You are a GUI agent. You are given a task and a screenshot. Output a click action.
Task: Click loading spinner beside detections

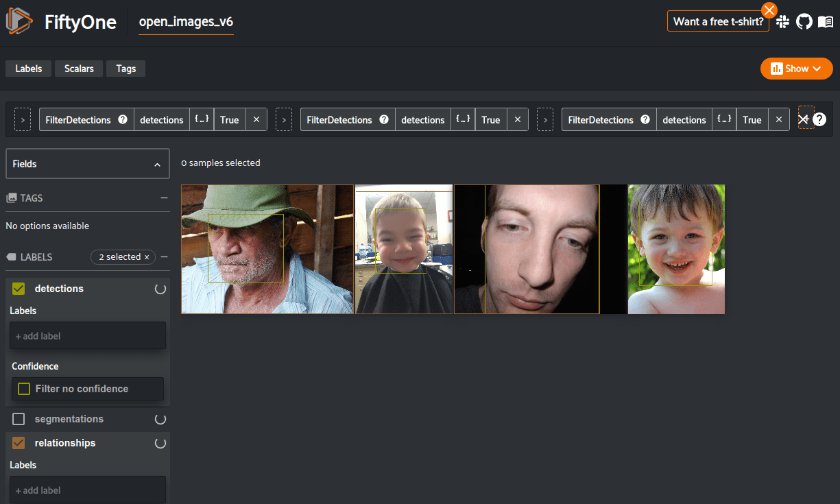click(x=160, y=289)
